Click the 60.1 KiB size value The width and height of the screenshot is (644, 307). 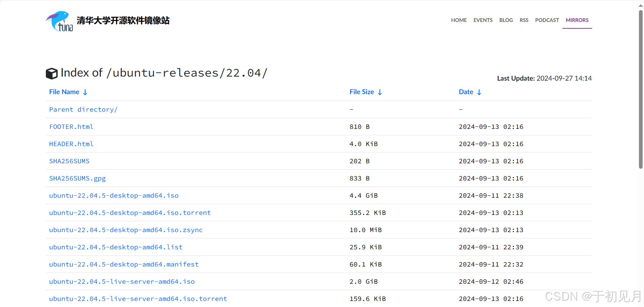[x=365, y=264]
